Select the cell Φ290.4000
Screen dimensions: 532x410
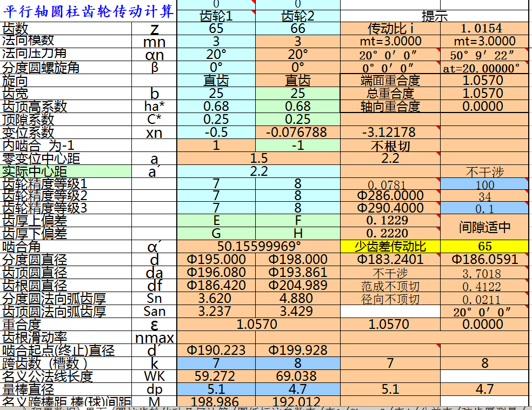click(390, 208)
